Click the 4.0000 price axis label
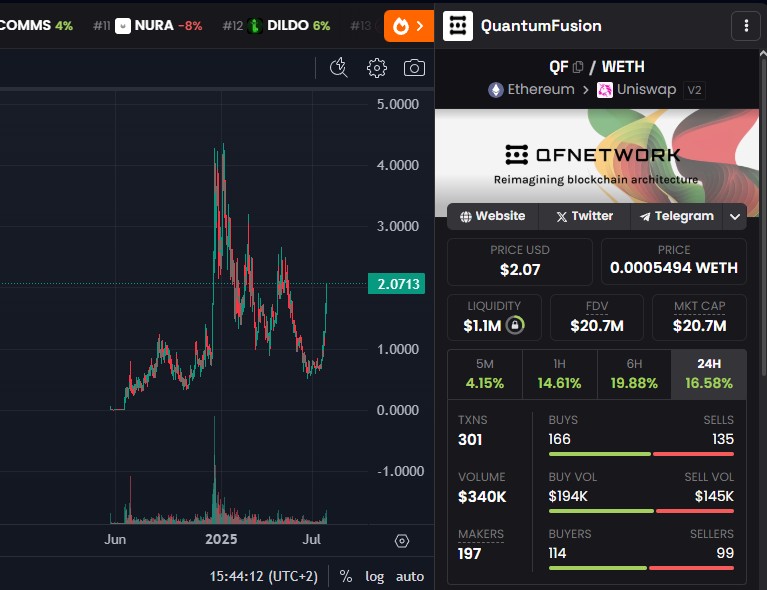The image size is (767, 590). (398, 165)
